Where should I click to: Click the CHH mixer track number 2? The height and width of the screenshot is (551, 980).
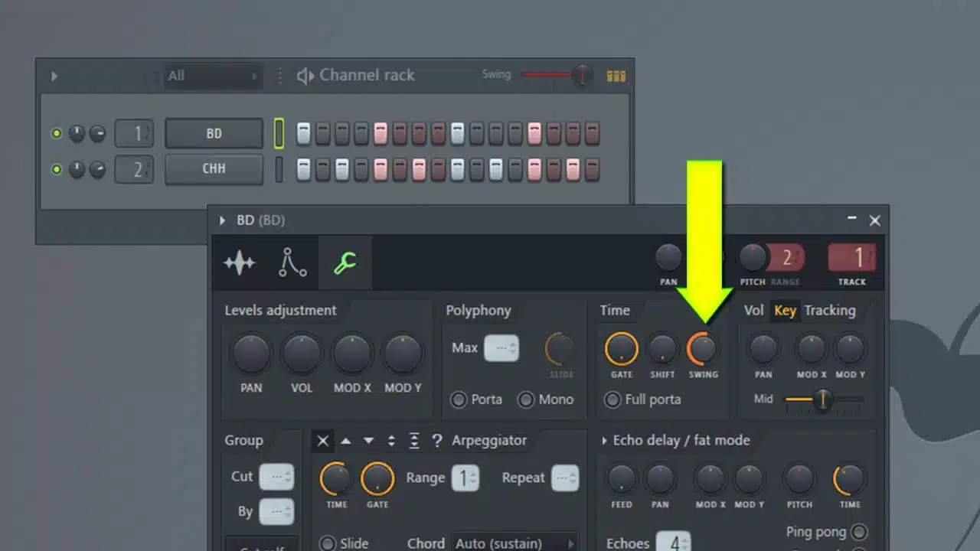tap(134, 169)
